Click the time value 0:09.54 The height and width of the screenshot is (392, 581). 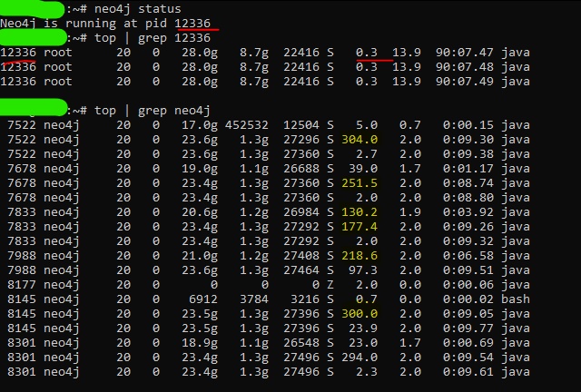pyautogui.click(x=468, y=358)
